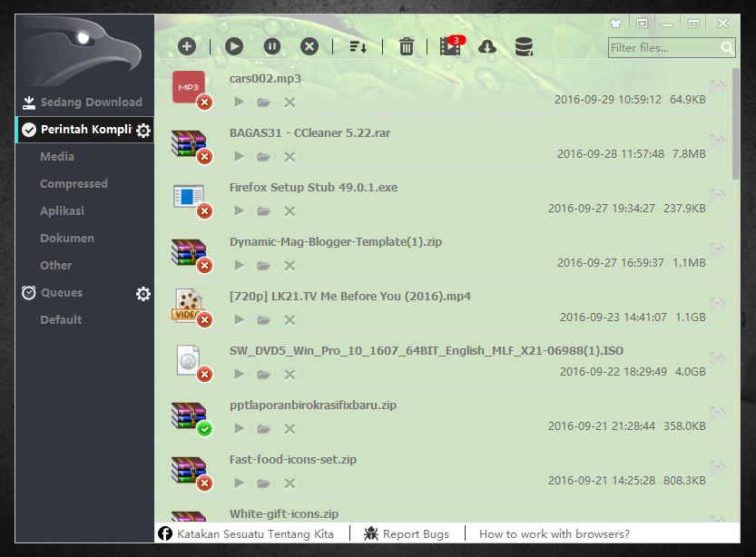Select file name White-gift-icons.zip

(x=284, y=514)
